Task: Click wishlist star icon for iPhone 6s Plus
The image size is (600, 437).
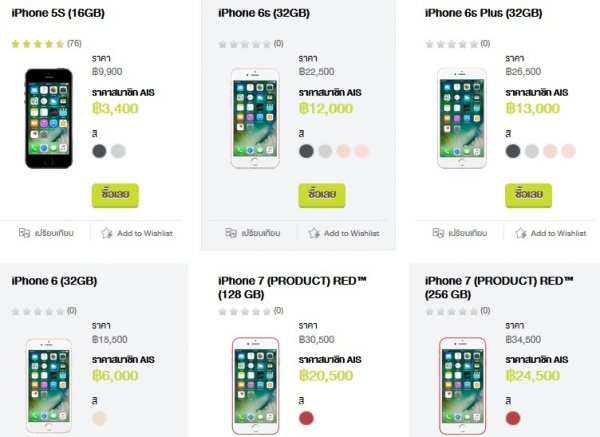Action: pos(521,233)
